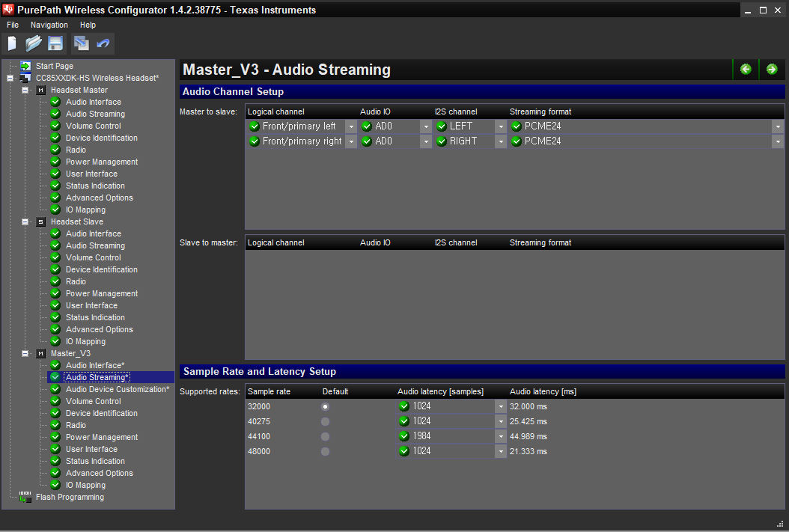Click green check icon of Master_V3 Audio Interface*

[55, 365]
